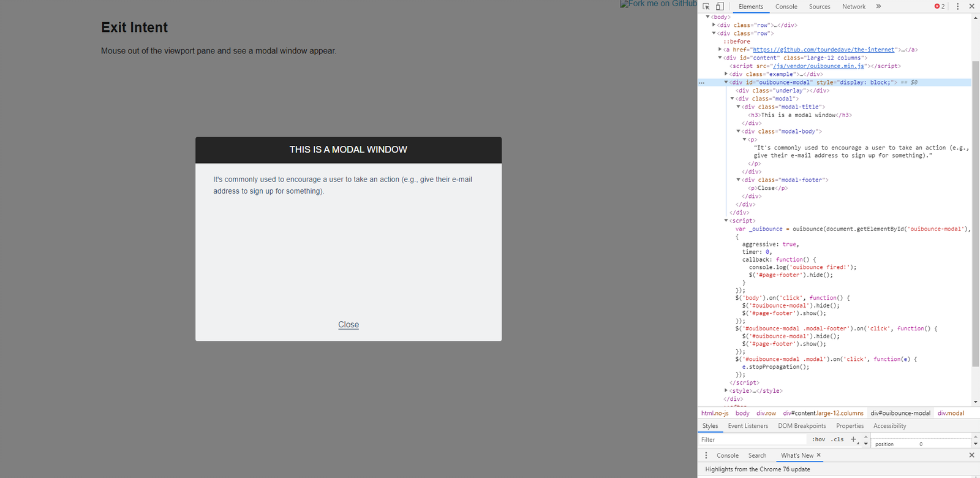
Task: Toggle the device toolbar icon
Action: coord(720,6)
